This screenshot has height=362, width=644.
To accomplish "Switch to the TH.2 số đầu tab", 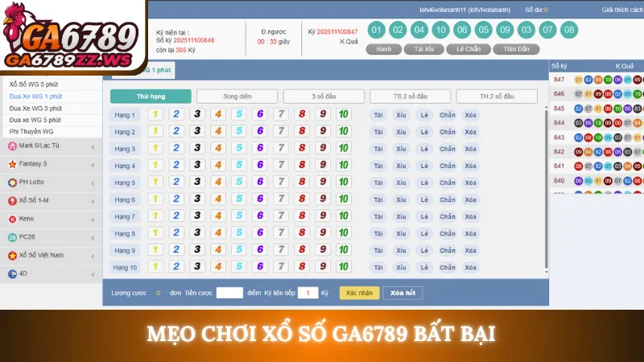I will tap(497, 97).
